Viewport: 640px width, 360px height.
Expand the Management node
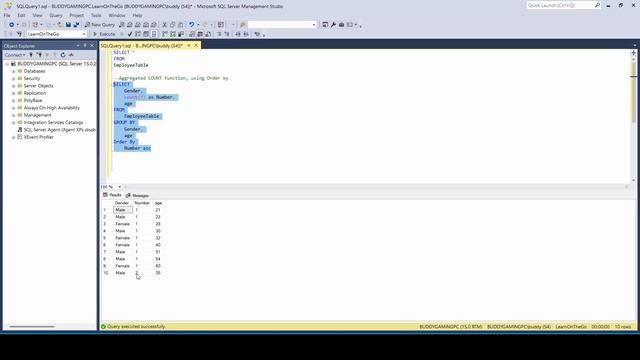coord(13,116)
